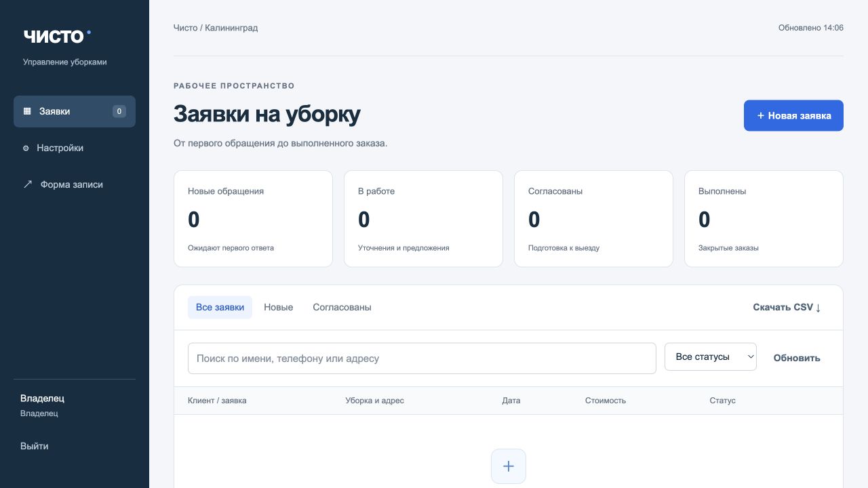
Task: Open Настройки in the sidebar
Action: pos(75,148)
